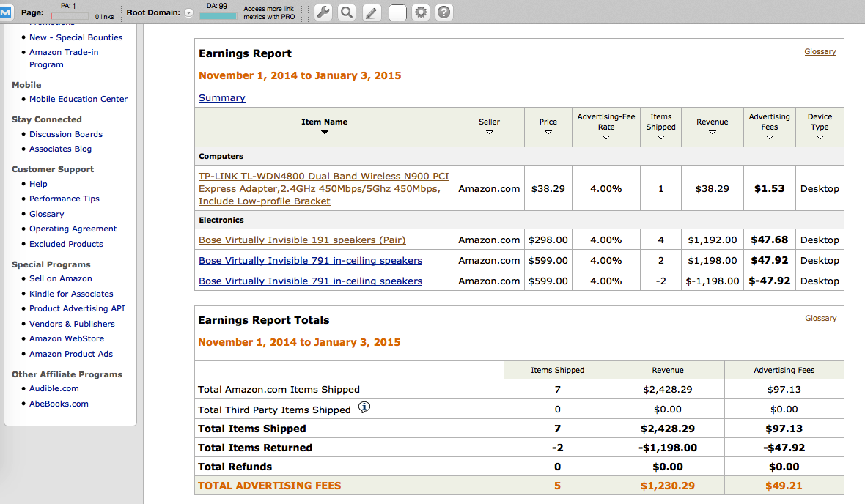
Task: Select the $47.68 advertising fee cell
Action: 770,240
